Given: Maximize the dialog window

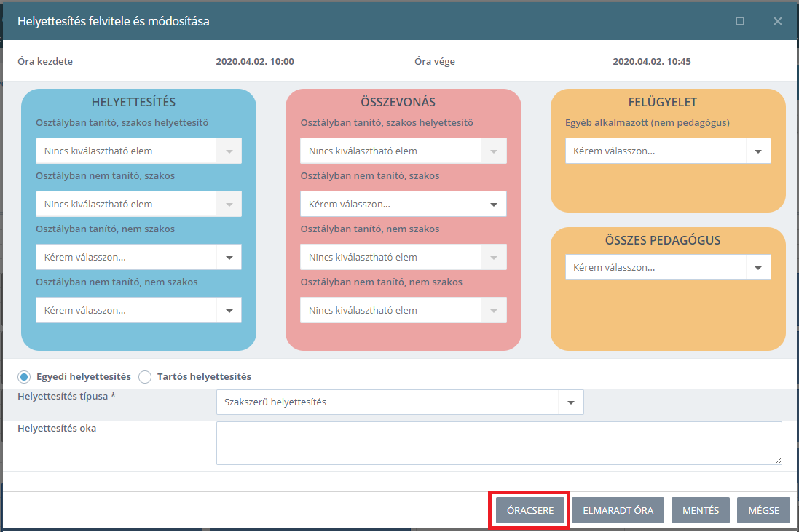Looking at the screenshot, I should [740, 21].
